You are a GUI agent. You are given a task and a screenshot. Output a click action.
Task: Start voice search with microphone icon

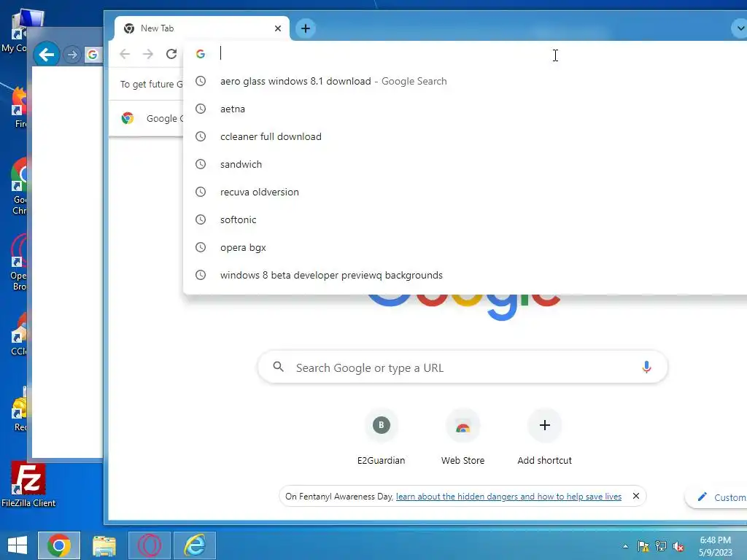(x=646, y=367)
